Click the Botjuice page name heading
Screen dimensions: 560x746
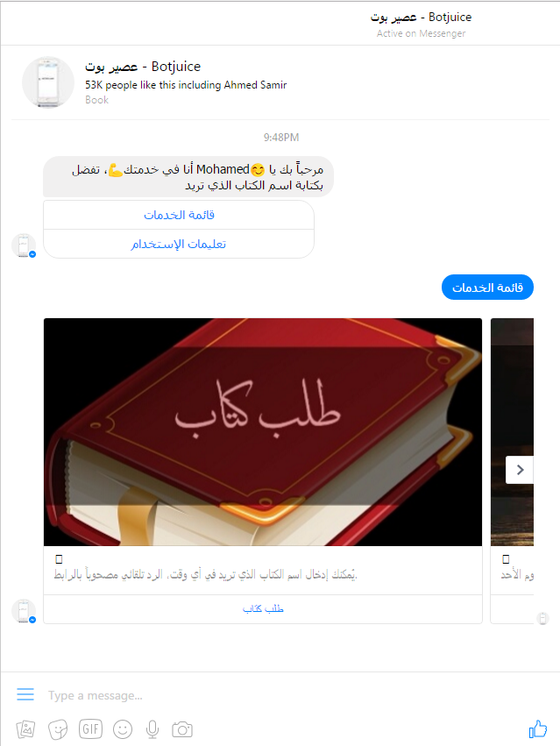click(x=143, y=67)
